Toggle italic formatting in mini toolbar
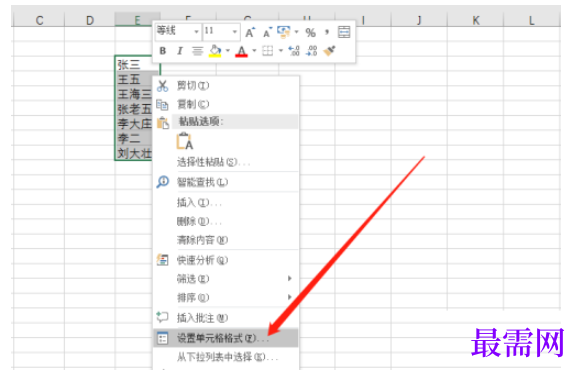The height and width of the screenshot is (374, 583). (x=180, y=51)
